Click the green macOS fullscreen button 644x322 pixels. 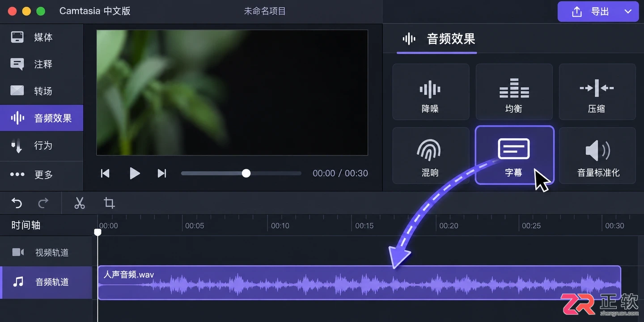[x=41, y=12]
